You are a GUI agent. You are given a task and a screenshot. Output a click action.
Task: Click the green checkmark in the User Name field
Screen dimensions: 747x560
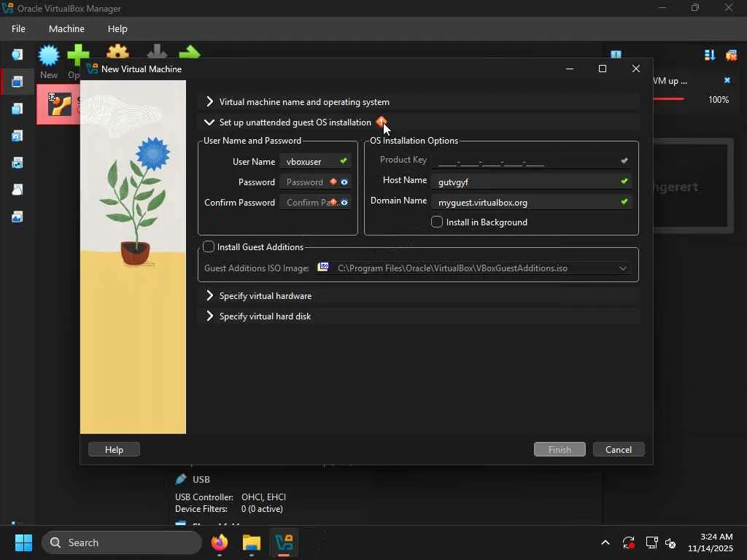coord(344,161)
